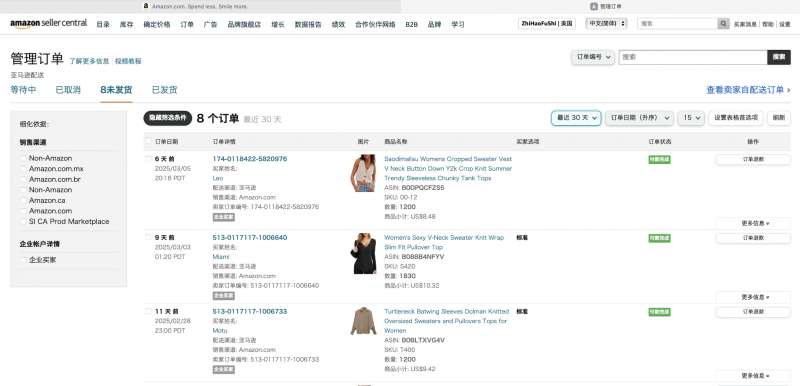Viewport: 800px width, 386px height.
Task: Open the 库存 menu in top navigation
Action: click(127, 24)
